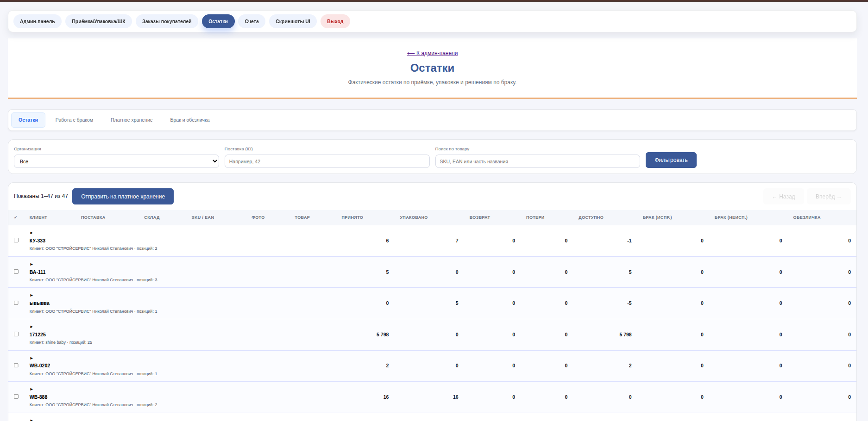Select the checkbox for 171225 row

16,334
